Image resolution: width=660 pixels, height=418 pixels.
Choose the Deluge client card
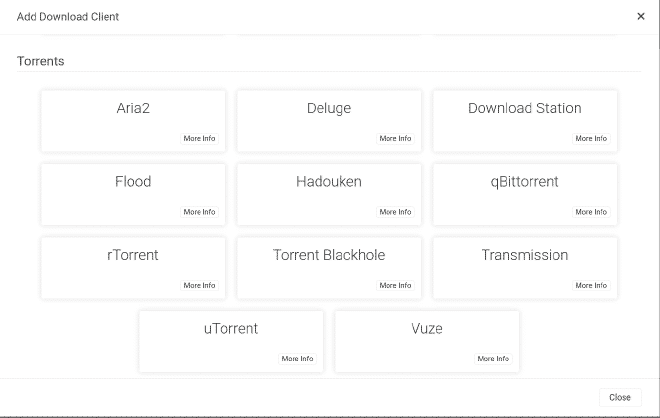point(329,121)
